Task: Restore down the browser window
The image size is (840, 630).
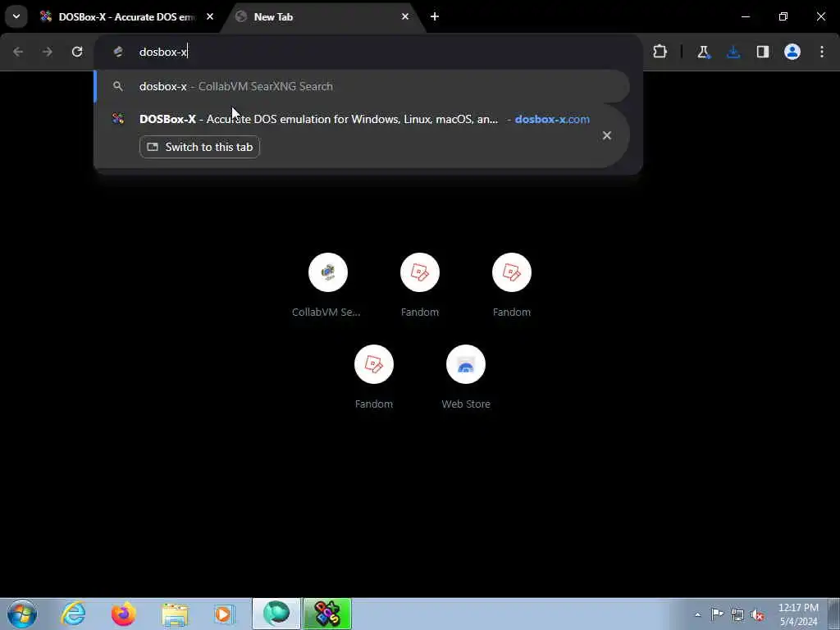Action: (783, 16)
